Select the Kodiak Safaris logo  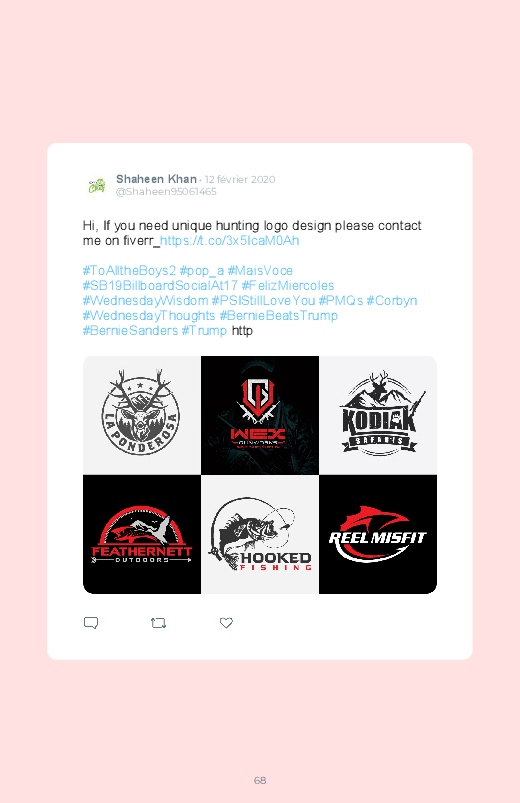pyautogui.click(x=378, y=415)
